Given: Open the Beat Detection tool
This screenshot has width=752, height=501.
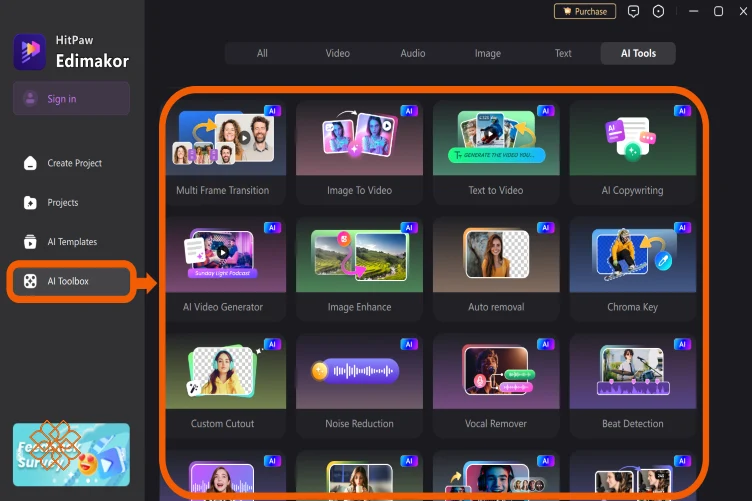Looking at the screenshot, I should pos(633,386).
